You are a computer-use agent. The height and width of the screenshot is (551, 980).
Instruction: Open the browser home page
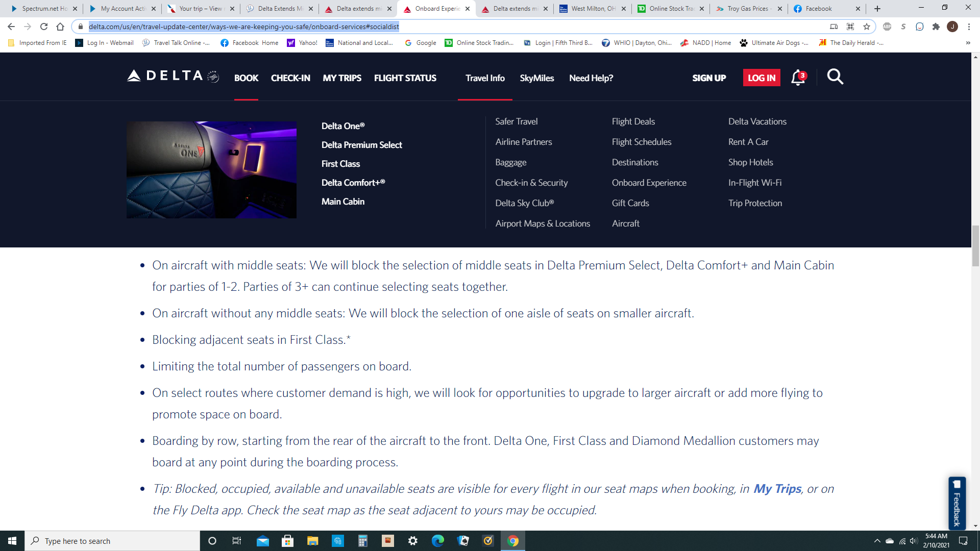click(60, 27)
